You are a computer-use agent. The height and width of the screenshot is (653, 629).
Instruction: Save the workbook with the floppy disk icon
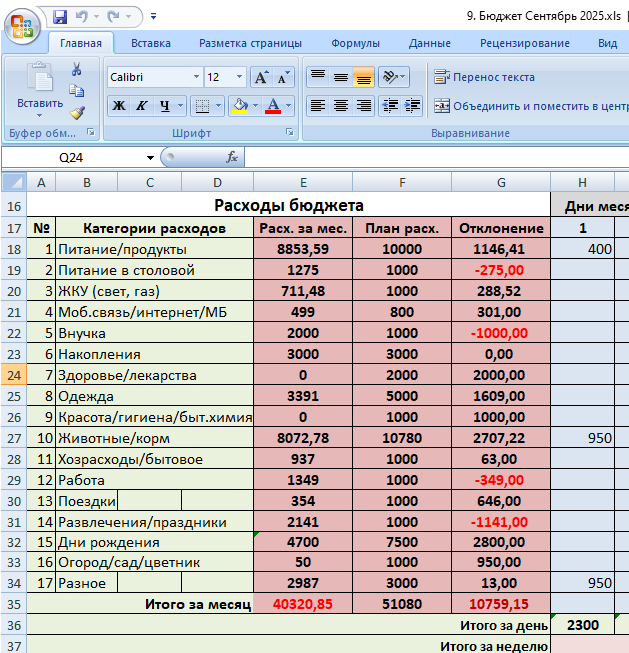(60, 17)
